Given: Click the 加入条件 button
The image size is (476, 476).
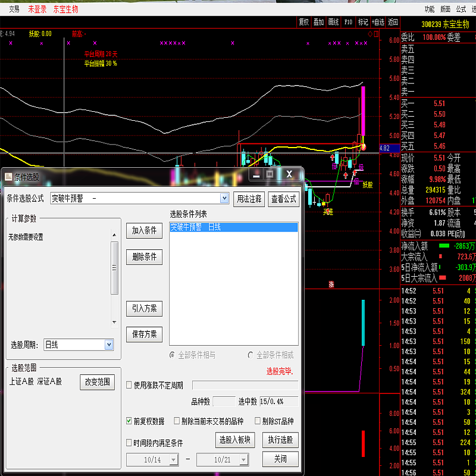Looking at the screenshot, I should pos(144,230).
